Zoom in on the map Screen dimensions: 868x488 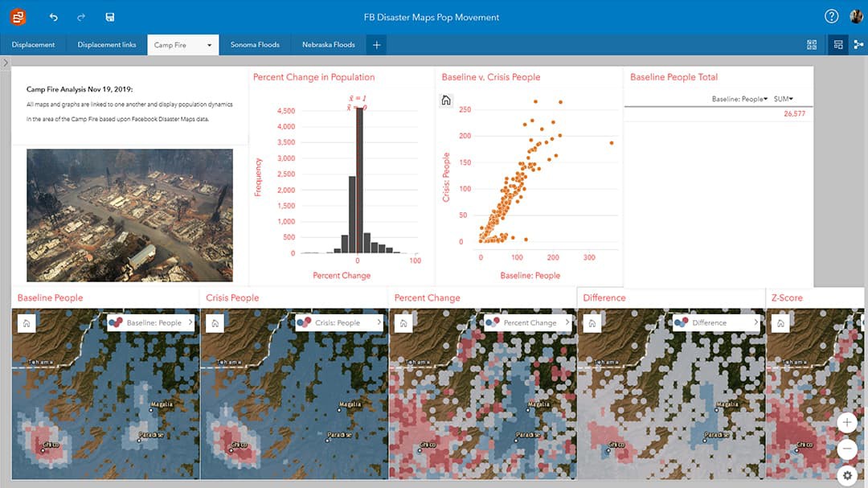coord(847,423)
